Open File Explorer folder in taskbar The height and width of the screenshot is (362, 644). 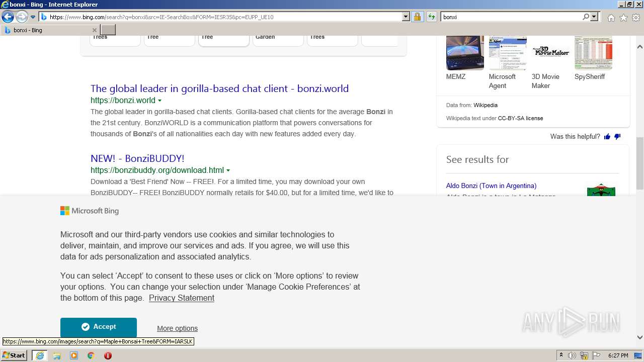(x=57, y=355)
